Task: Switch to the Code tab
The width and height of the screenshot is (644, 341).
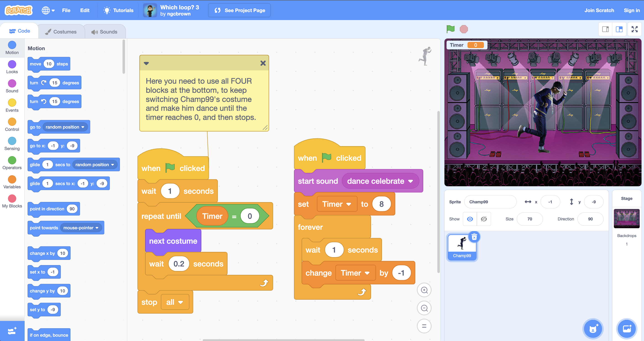Action: point(20,31)
